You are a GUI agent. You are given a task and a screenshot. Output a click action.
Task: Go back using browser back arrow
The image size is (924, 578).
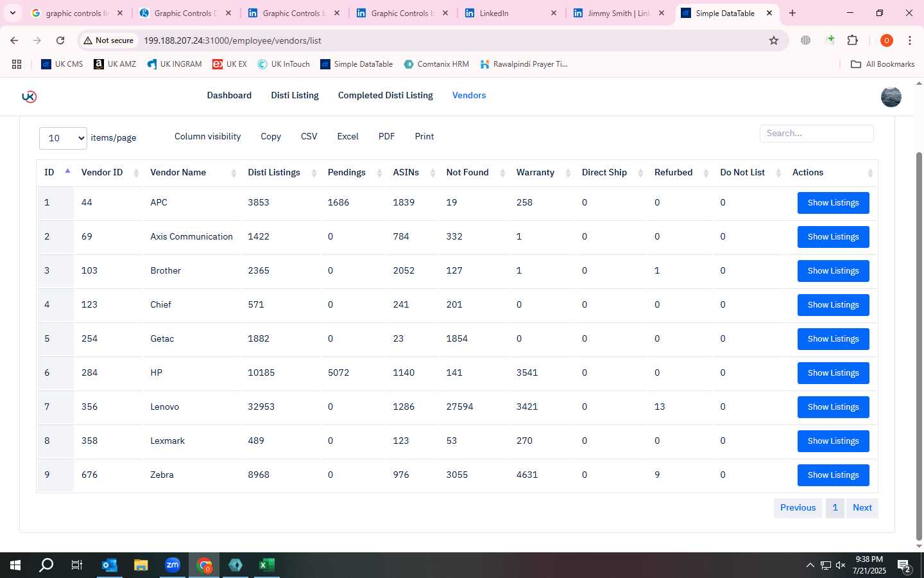tap(14, 40)
